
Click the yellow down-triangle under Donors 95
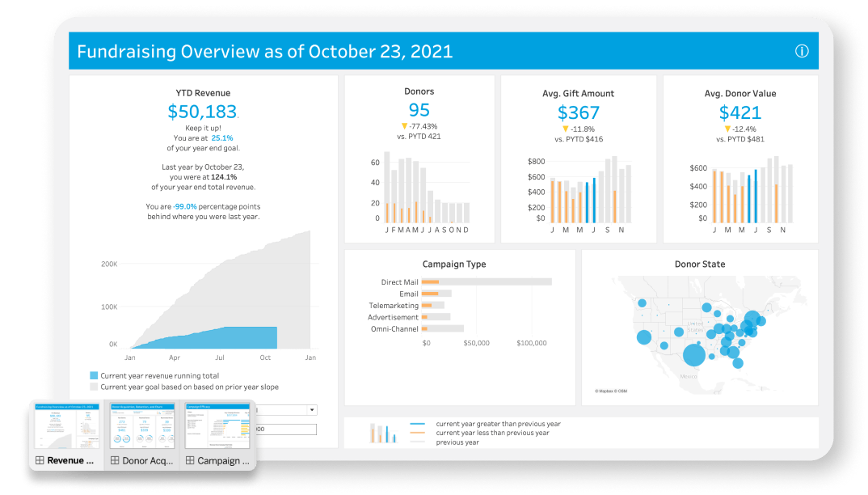404,126
